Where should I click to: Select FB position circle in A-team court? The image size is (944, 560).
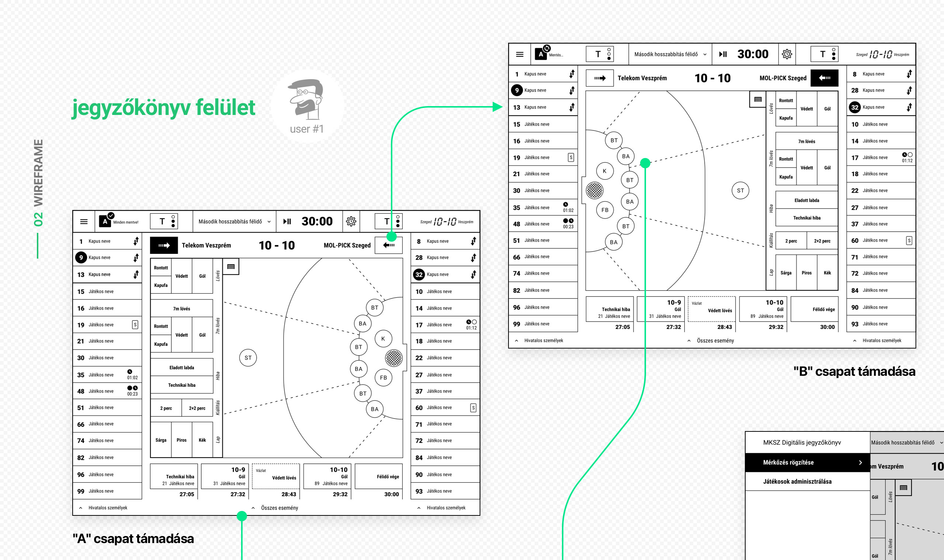pos(383,378)
